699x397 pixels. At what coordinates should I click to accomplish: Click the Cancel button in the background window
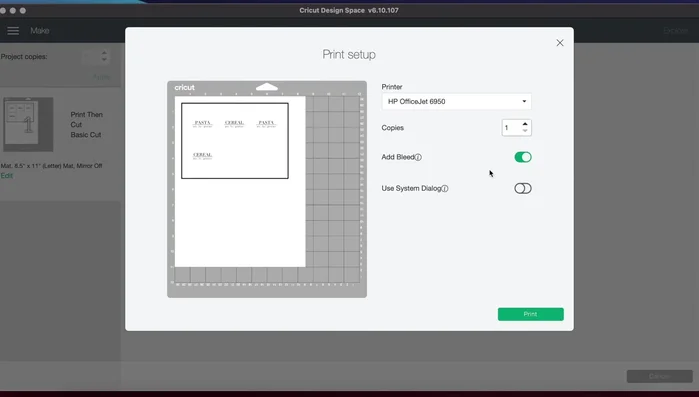(x=659, y=376)
